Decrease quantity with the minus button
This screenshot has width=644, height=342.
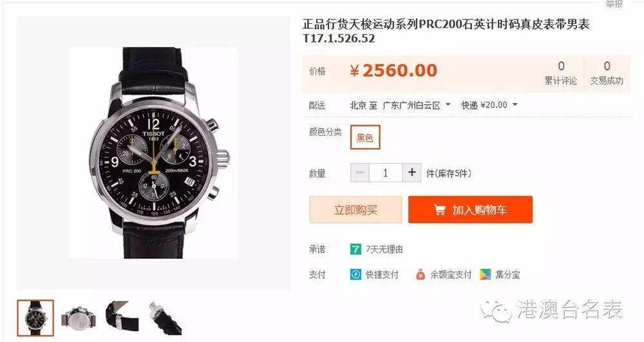(360, 173)
